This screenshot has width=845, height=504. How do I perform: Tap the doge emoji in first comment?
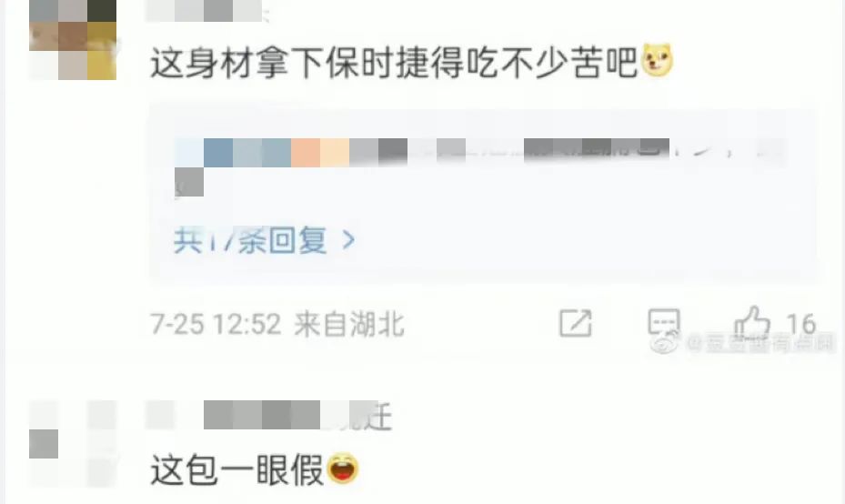click(657, 60)
